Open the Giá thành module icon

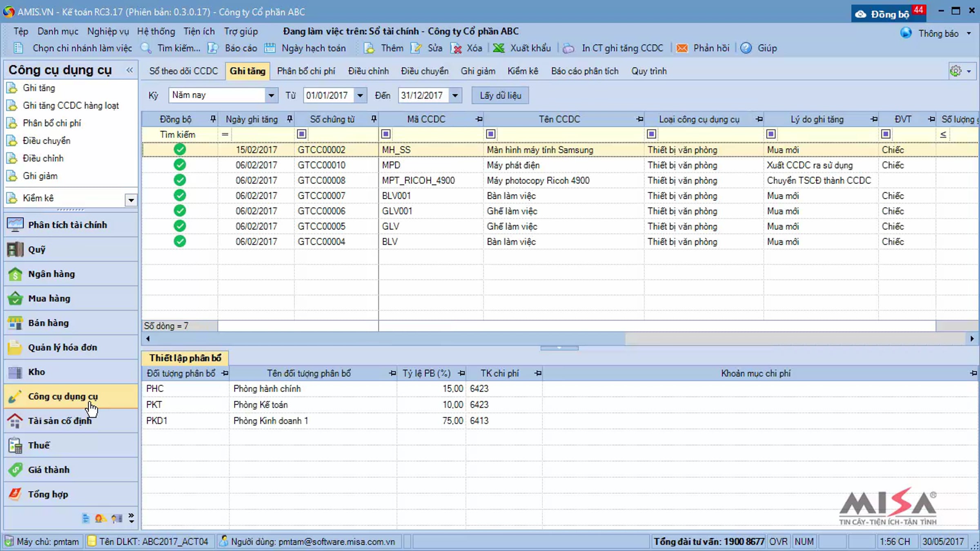point(15,470)
